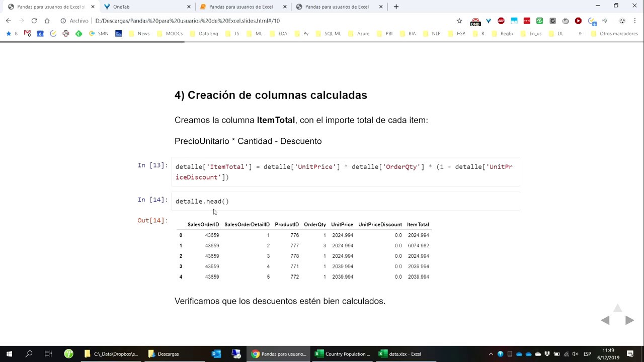Go to next slide arrow
The image size is (644, 362).
tap(629, 320)
